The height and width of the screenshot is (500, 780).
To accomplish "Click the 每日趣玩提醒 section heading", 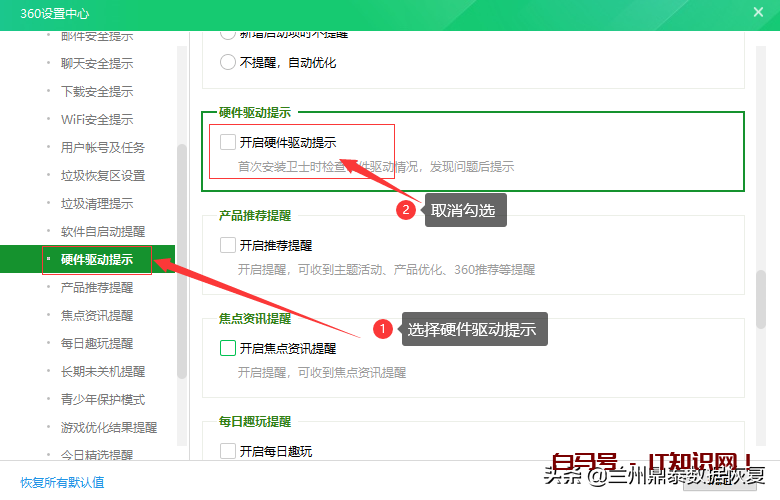I will tap(255, 421).
